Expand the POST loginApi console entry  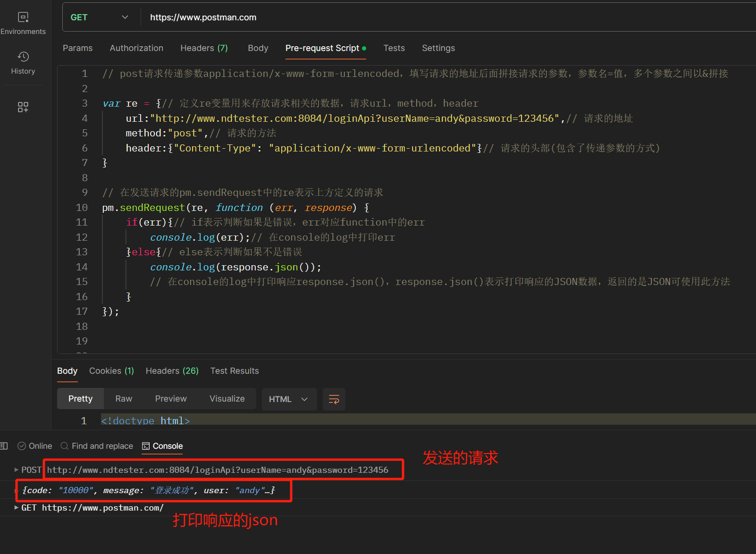pyautogui.click(x=17, y=470)
